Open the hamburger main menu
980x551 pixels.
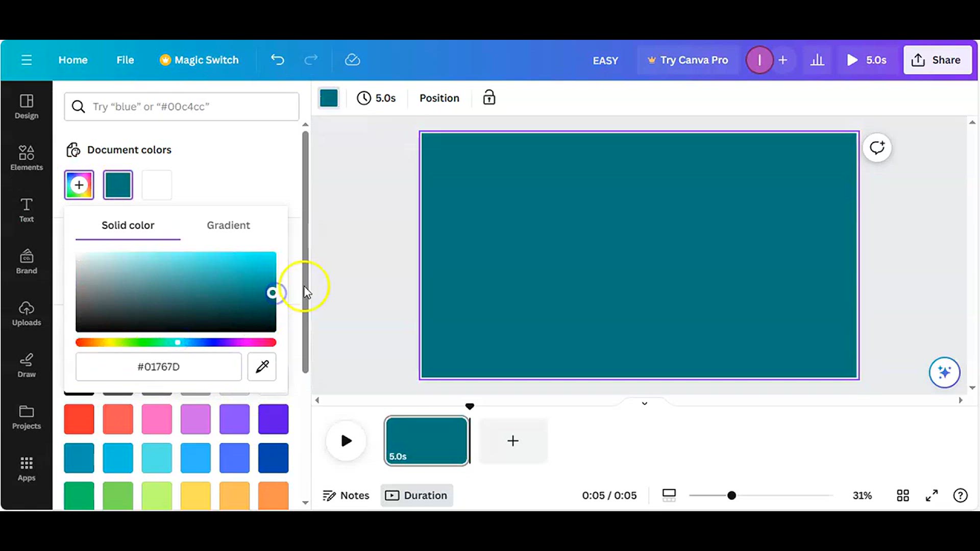coord(27,60)
